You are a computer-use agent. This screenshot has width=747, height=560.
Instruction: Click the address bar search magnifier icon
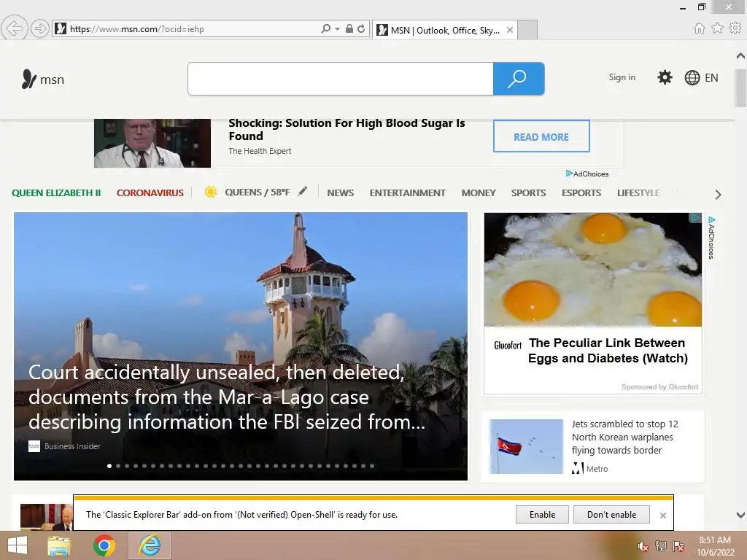point(326,28)
